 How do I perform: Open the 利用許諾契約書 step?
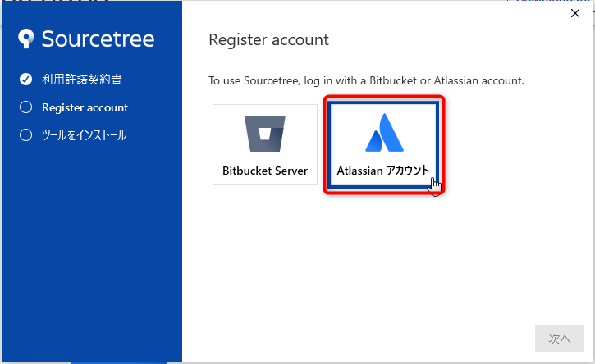[x=81, y=79]
